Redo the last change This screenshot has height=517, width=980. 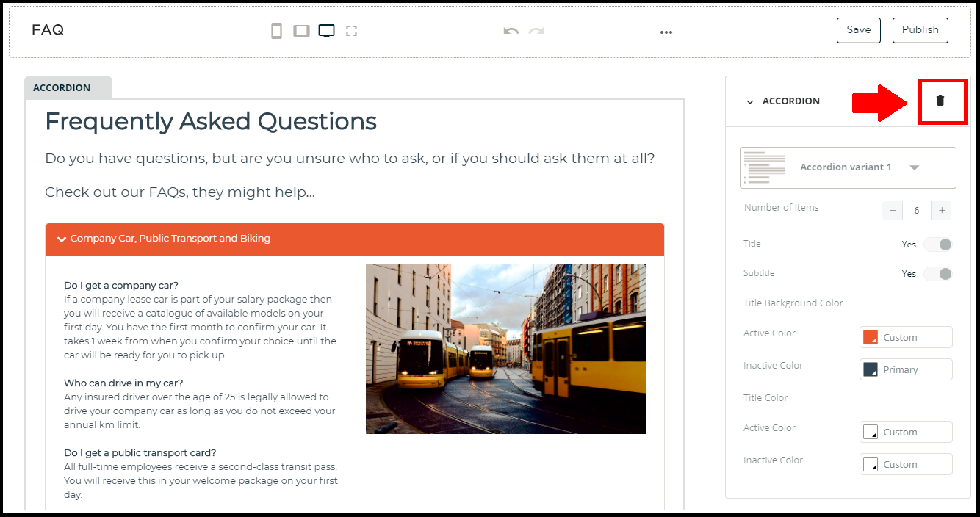pyautogui.click(x=536, y=31)
